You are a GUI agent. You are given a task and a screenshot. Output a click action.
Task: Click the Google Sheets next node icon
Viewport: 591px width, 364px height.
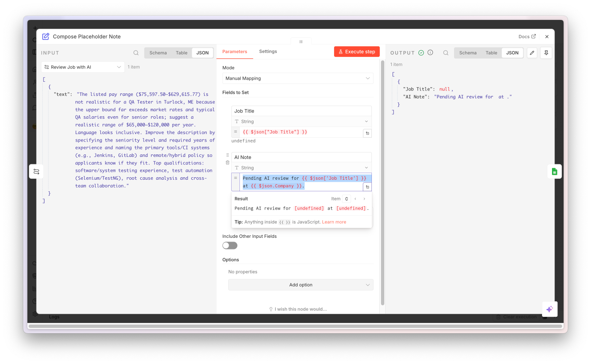click(x=554, y=171)
